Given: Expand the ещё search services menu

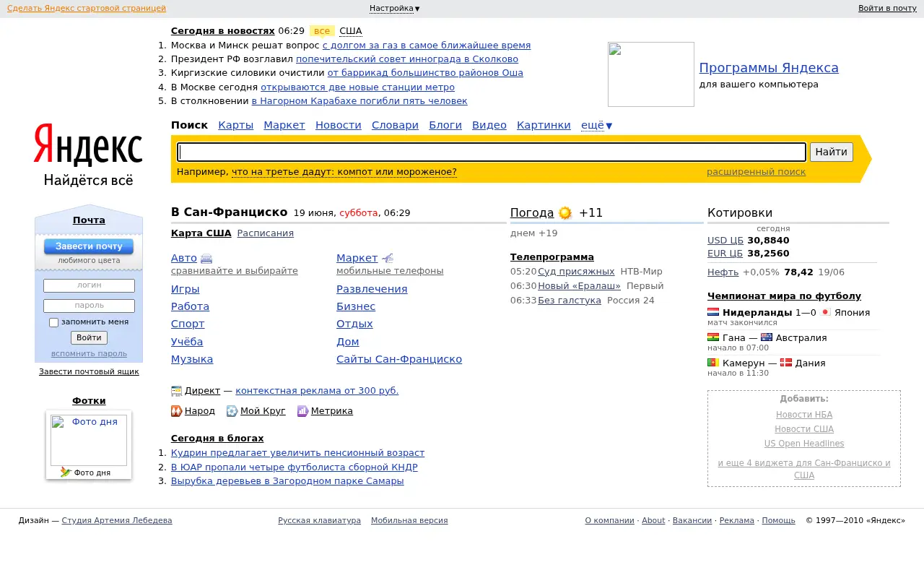Looking at the screenshot, I should [596, 125].
